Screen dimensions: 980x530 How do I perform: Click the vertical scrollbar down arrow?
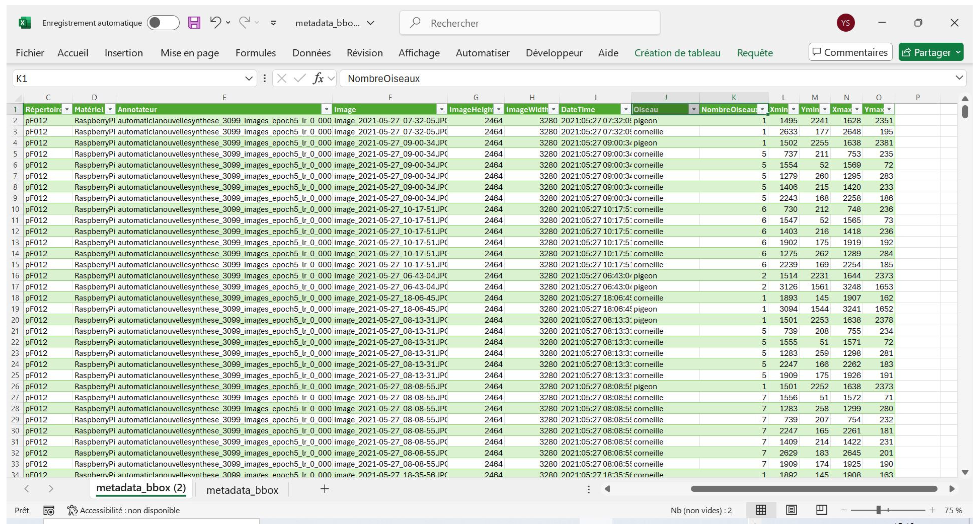pos(965,472)
